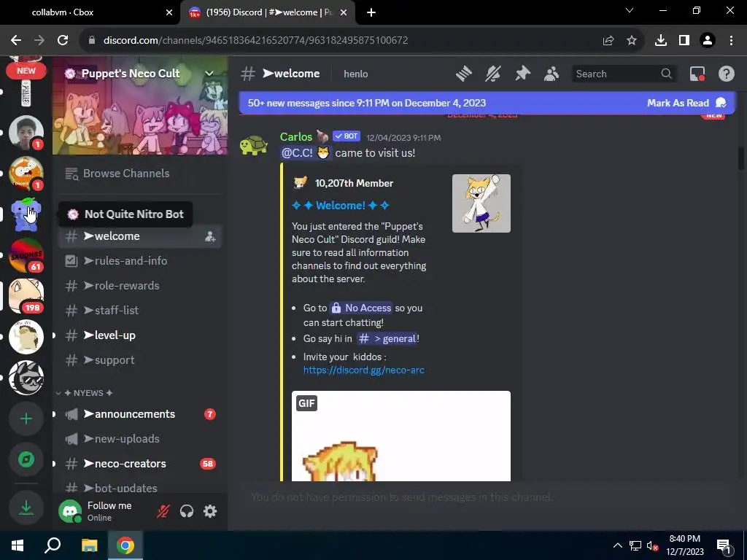Close the collabvm Cbox tab
The height and width of the screenshot is (560, 747).
pos(169,13)
